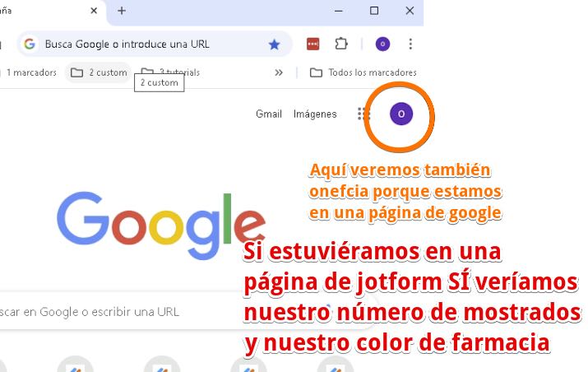Maximize the Chrome window

click(x=374, y=11)
